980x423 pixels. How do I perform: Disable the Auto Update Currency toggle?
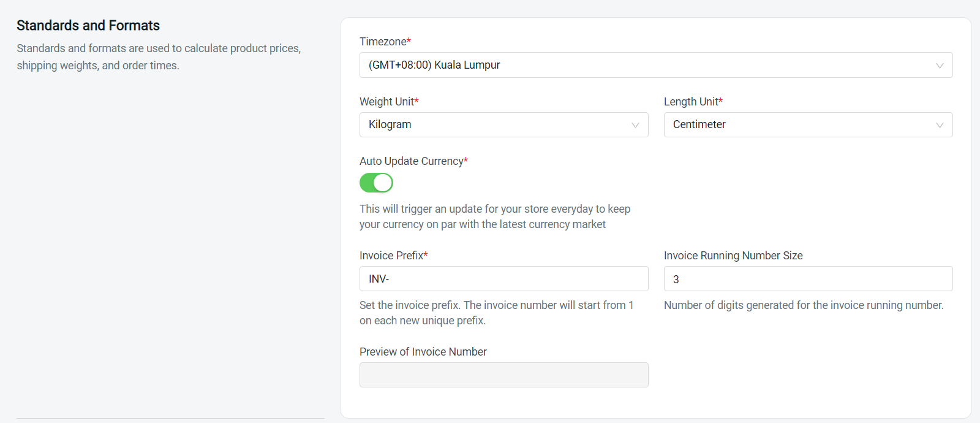point(376,182)
